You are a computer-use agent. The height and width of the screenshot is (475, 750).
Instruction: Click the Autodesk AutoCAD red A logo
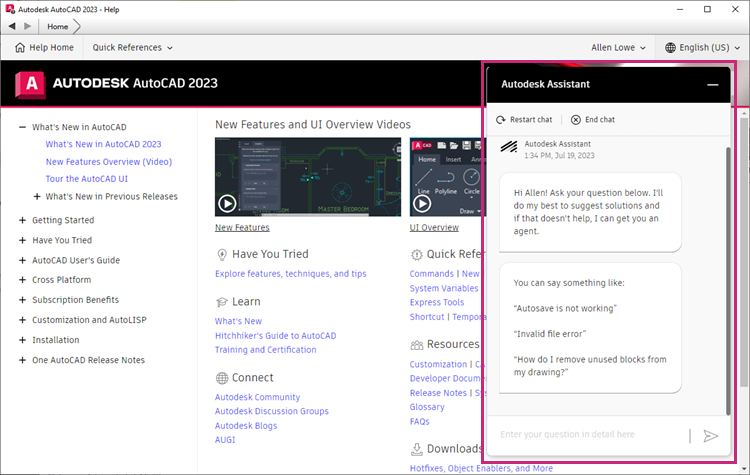[x=31, y=84]
